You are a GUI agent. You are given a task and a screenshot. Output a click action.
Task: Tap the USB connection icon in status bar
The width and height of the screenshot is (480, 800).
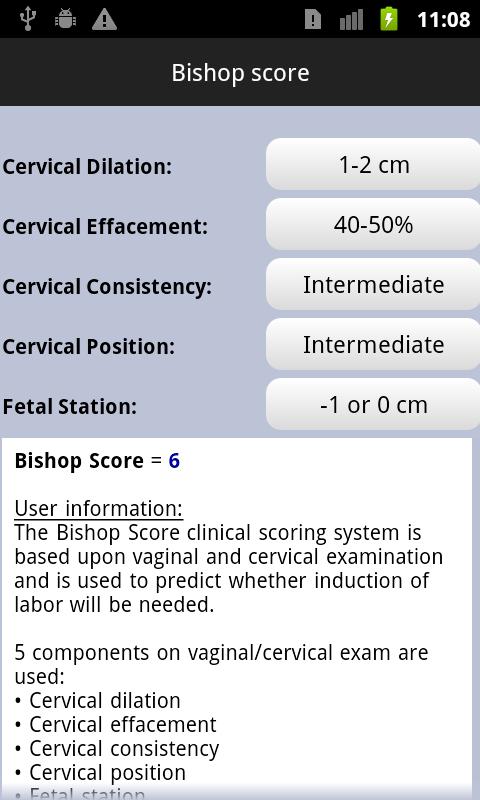tap(27, 19)
